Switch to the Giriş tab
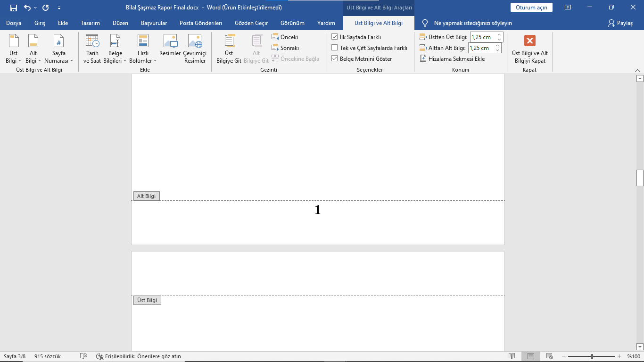Image resolution: width=644 pixels, height=362 pixels. pos(40,23)
